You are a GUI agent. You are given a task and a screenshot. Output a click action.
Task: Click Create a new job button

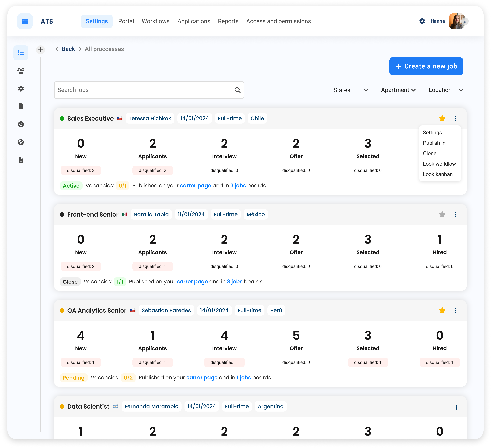[x=426, y=66]
